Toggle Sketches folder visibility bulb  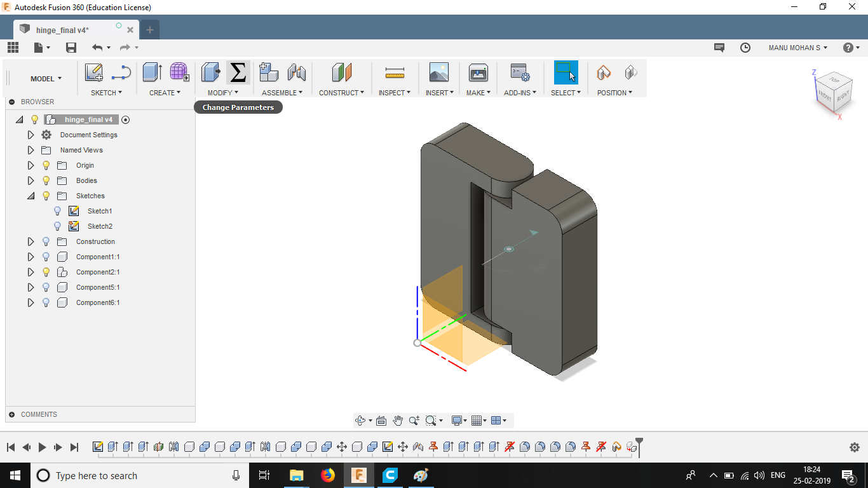(46, 196)
